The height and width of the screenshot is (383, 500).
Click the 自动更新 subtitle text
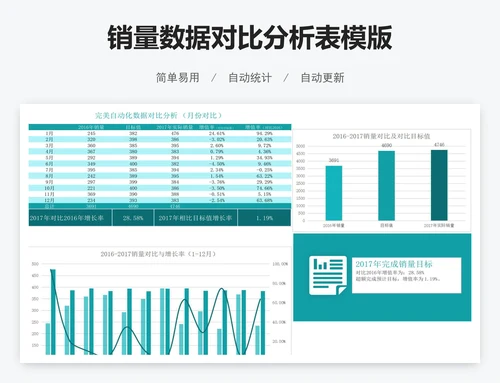tap(322, 78)
